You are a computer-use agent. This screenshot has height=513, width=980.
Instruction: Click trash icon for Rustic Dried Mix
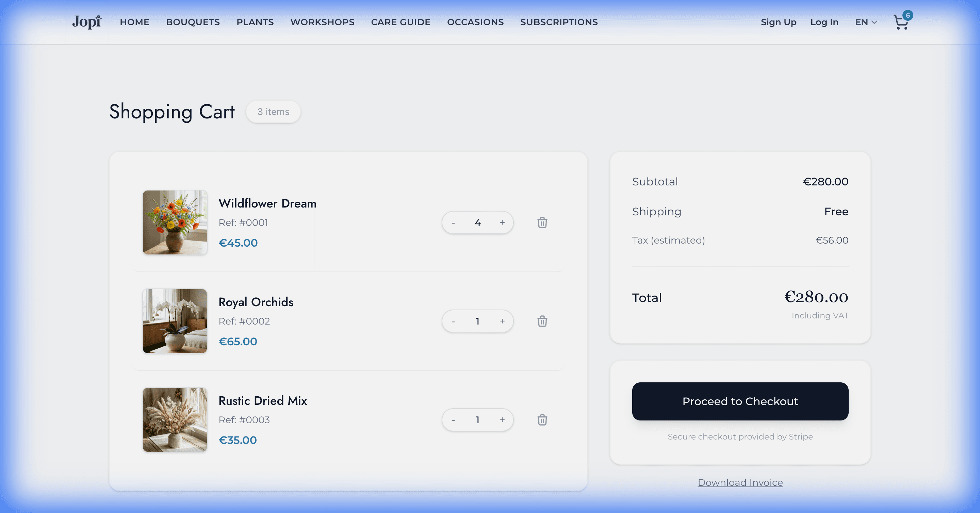coord(542,420)
